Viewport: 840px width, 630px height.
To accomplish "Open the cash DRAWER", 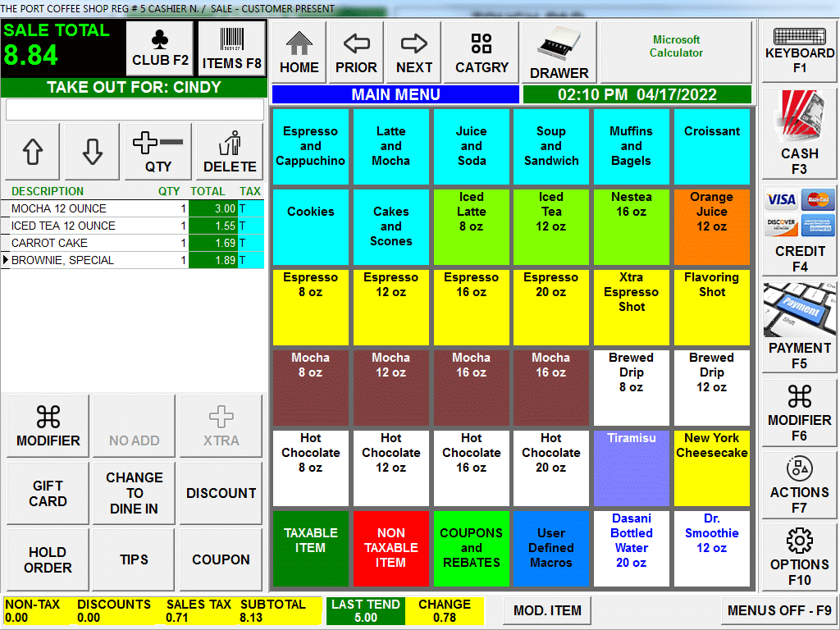I will (559, 52).
